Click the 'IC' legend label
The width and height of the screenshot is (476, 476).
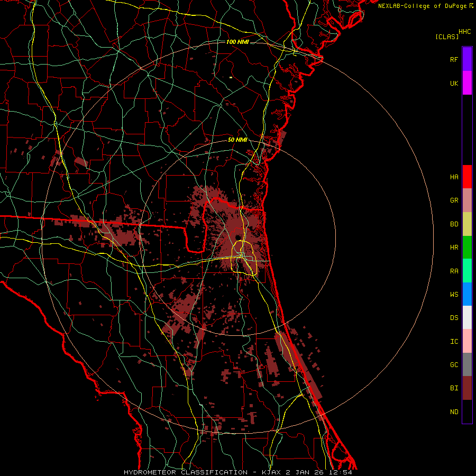[x=454, y=342]
